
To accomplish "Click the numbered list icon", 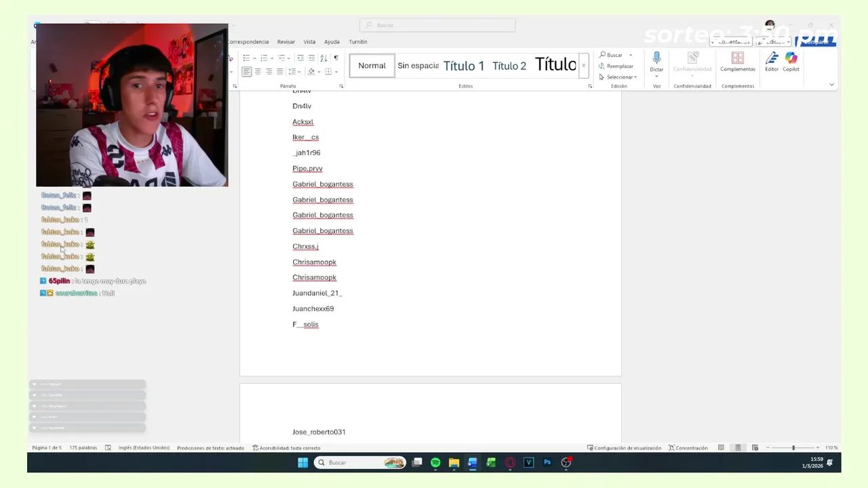I will [x=264, y=58].
